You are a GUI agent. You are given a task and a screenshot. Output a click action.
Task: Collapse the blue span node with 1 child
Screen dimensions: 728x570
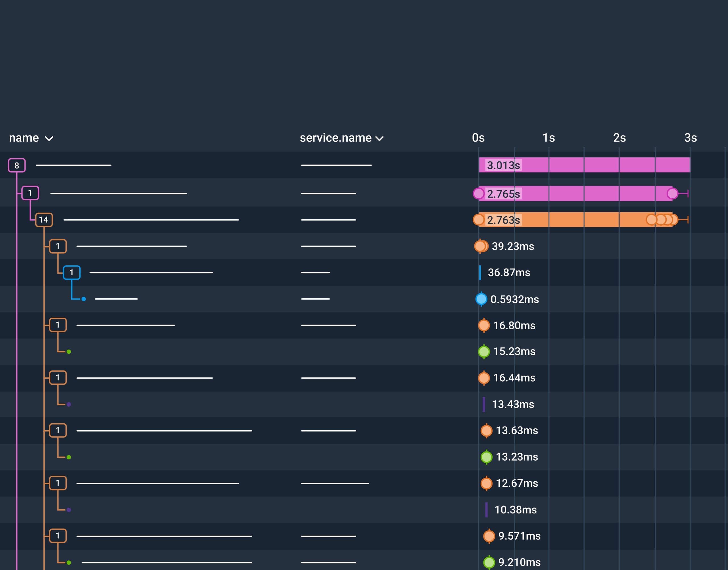pyautogui.click(x=71, y=273)
